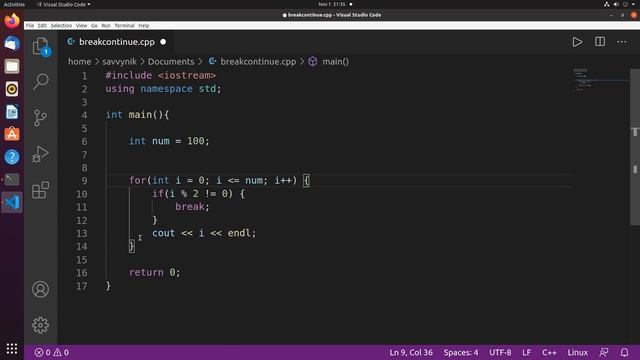Open More Actions ellipsis menu

[622, 42]
